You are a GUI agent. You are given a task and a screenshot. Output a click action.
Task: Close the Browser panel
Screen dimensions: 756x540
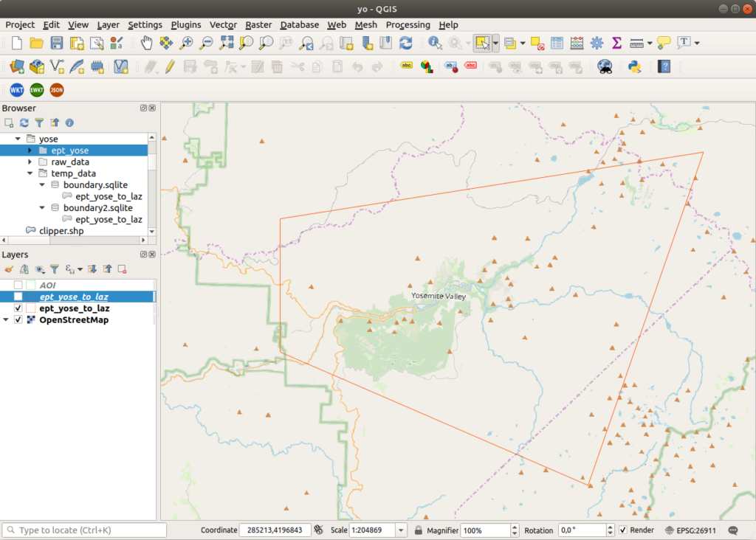152,108
